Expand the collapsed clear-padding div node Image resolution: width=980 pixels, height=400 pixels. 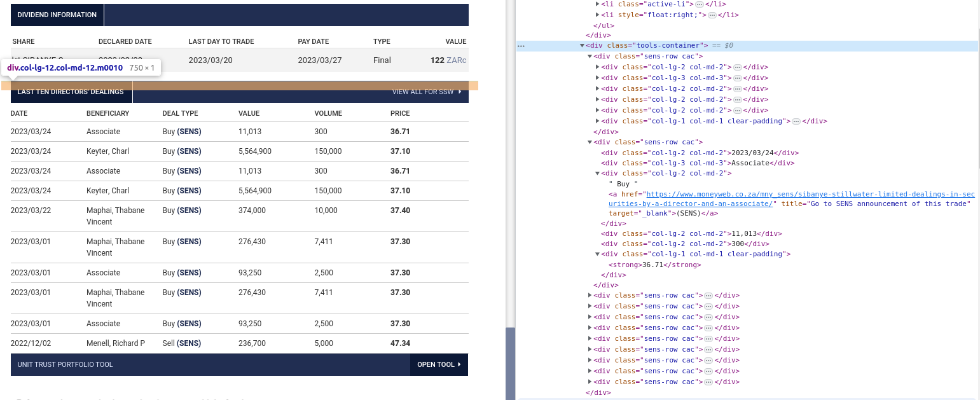click(x=597, y=121)
